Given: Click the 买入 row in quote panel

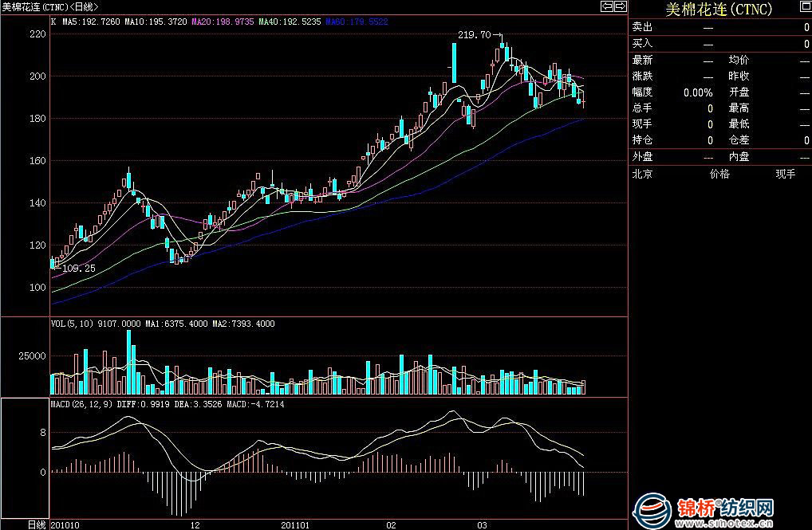Looking at the screenshot, I should (642, 44).
